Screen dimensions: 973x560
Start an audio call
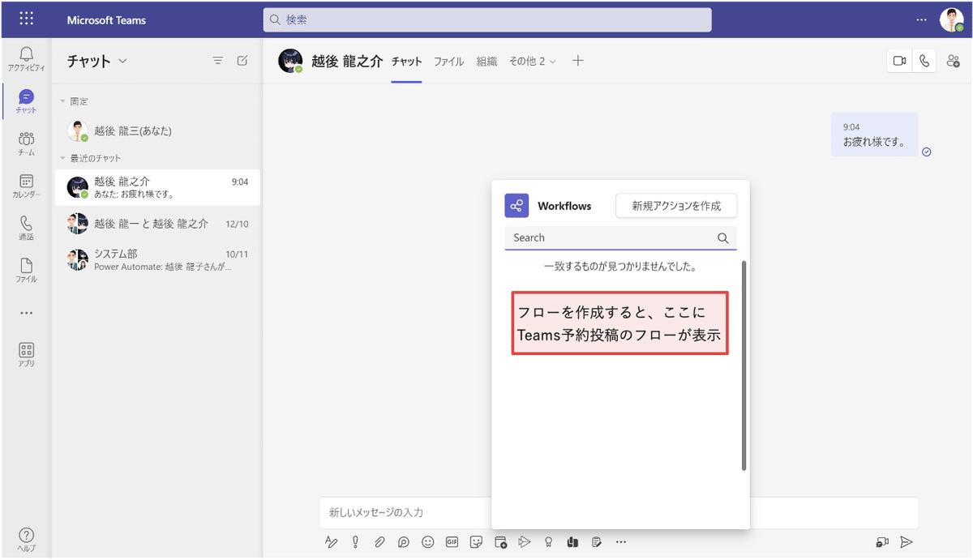tap(924, 61)
